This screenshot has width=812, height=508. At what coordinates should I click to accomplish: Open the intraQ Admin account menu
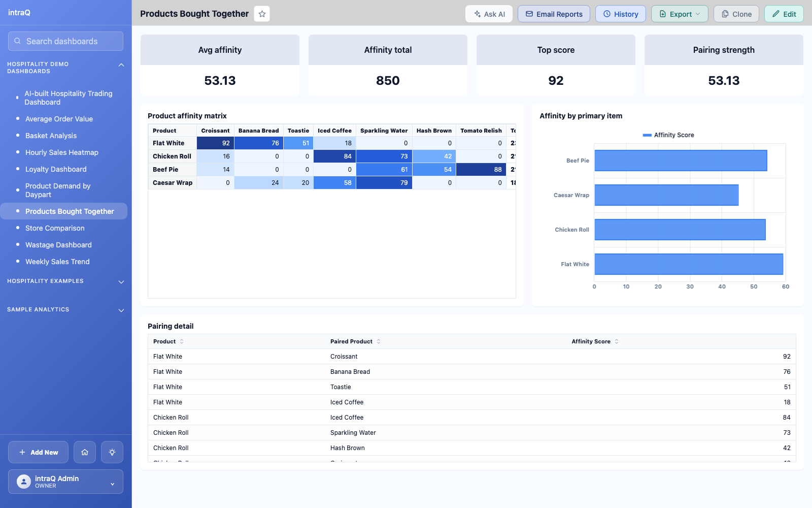click(x=65, y=482)
